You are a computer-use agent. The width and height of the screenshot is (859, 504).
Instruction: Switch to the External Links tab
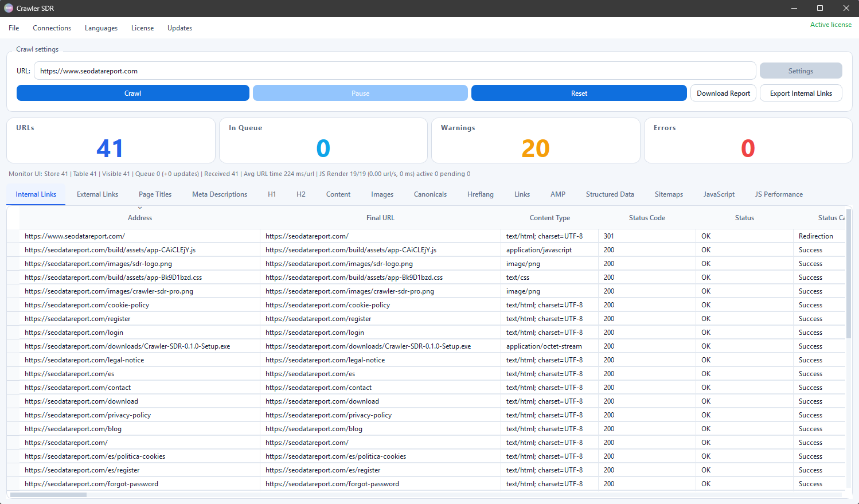point(97,194)
